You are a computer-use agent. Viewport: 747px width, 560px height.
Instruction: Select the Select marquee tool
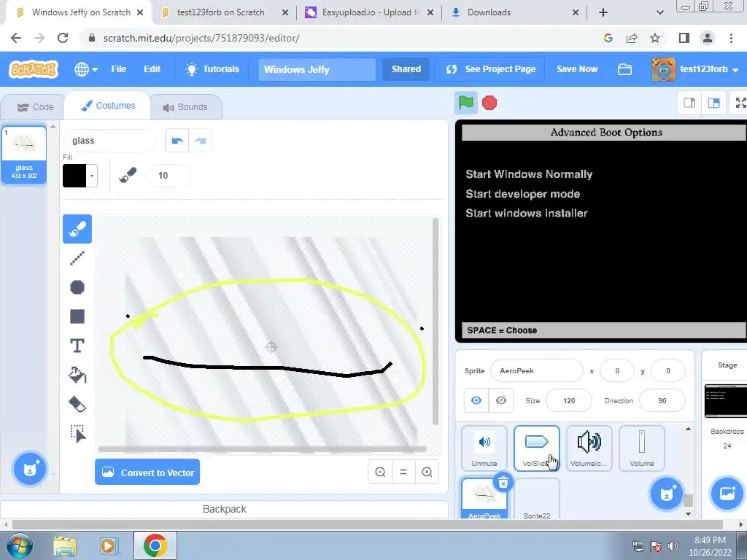77,433
